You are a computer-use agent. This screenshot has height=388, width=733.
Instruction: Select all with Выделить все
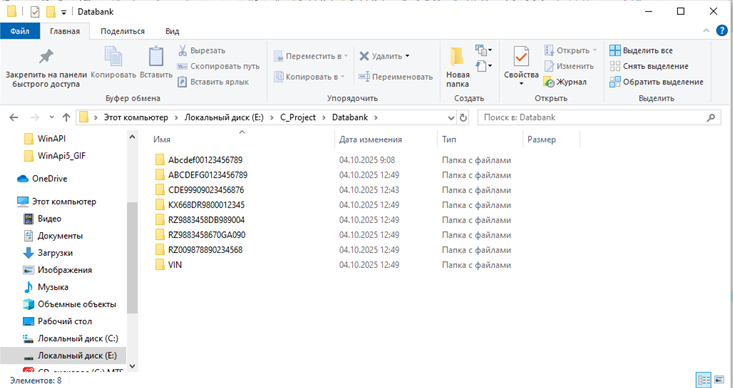(641, 50)
